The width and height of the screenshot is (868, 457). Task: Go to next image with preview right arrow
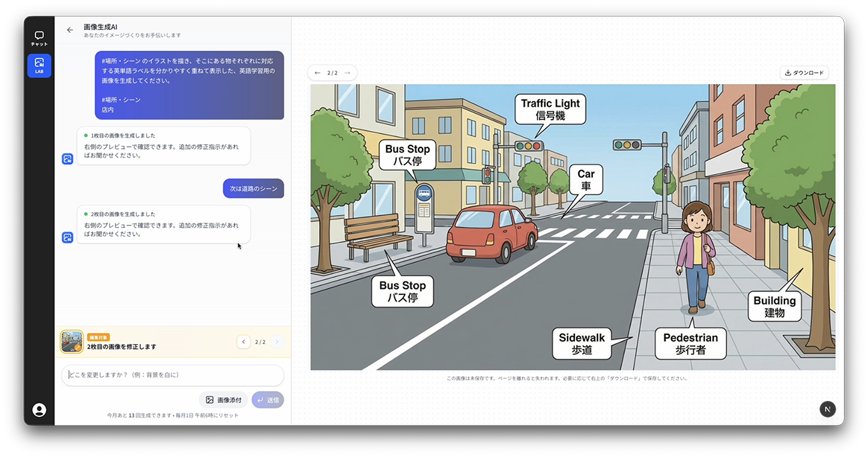[347, 73]
